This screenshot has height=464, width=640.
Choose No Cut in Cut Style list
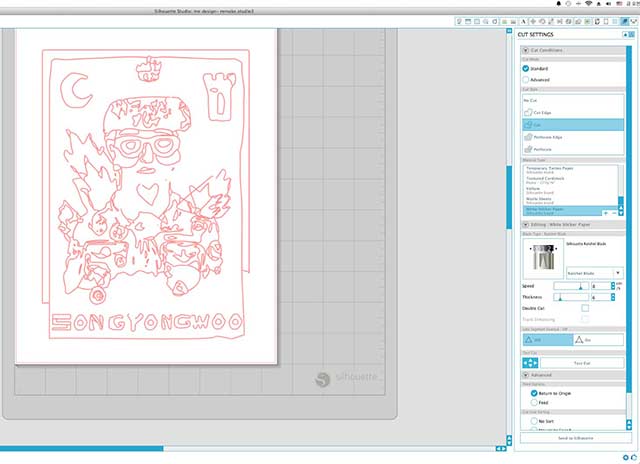point(573,100)
